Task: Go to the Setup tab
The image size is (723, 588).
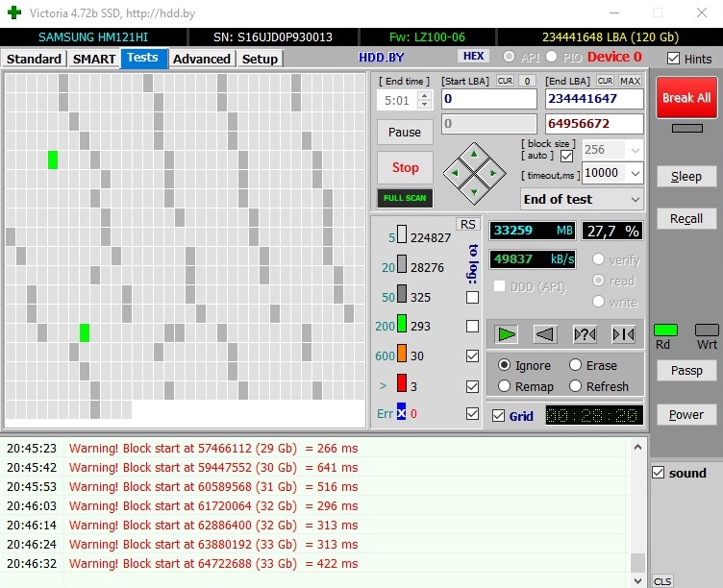Action: pyautogui.click(x=260, y=59)
